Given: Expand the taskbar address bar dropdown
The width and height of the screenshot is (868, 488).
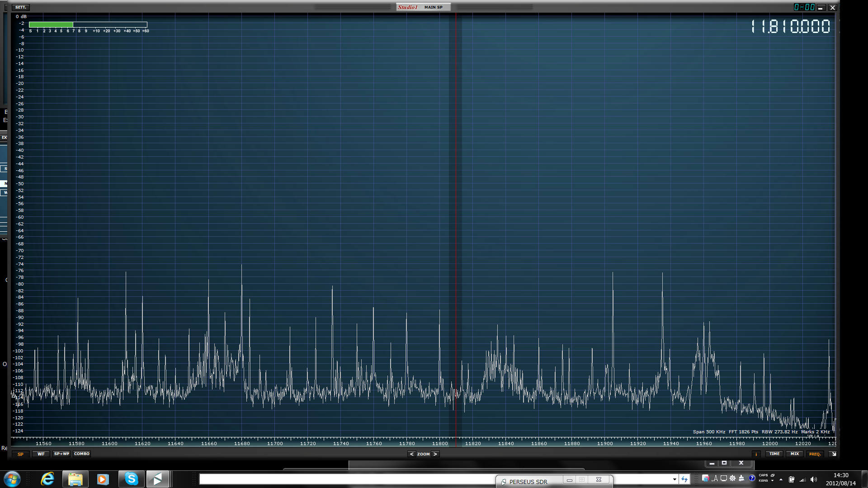Looking at the screenshot, I should [675, 479].
